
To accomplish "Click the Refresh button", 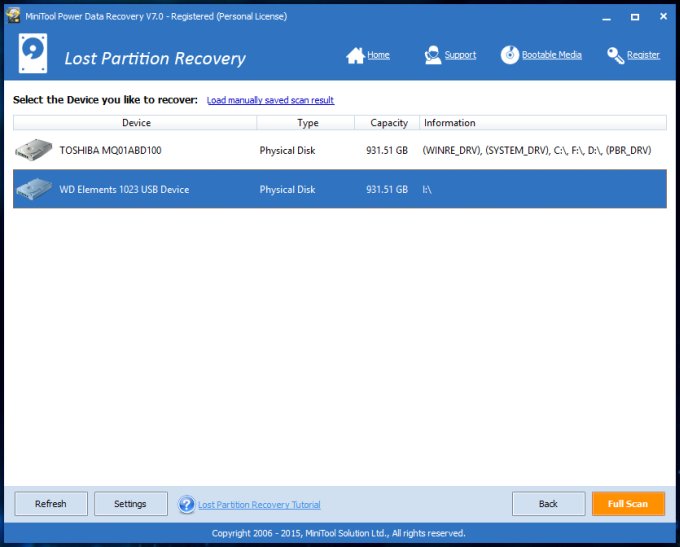I will pyautogui.click(x=51, y=504).
